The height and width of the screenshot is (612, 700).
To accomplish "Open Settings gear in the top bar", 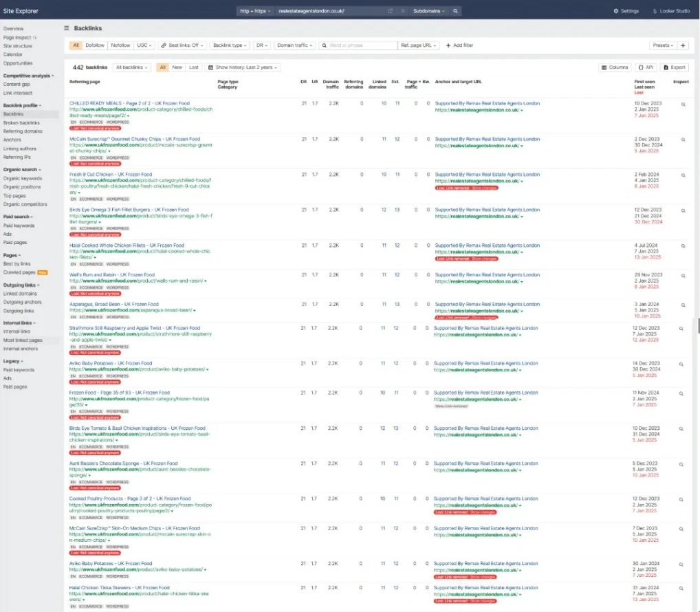I will 626,11.
